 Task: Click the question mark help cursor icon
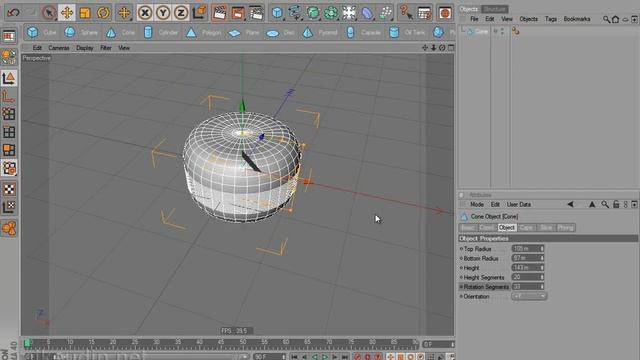405,13
